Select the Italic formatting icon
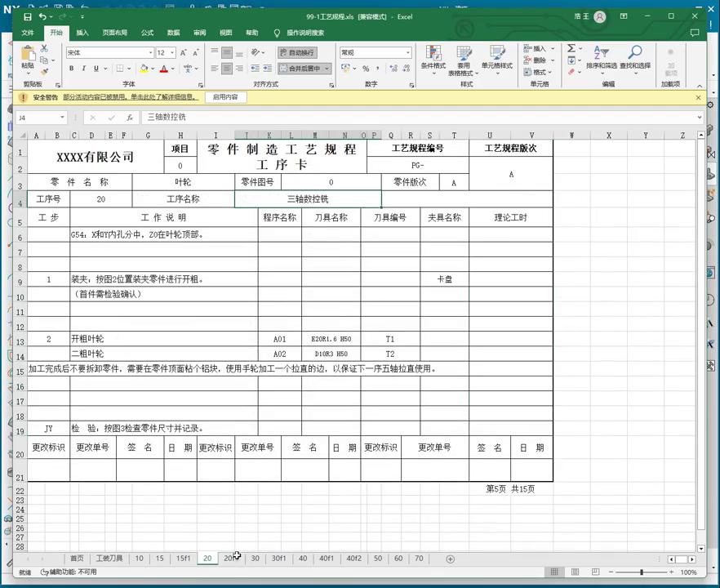 pos(85,68)
